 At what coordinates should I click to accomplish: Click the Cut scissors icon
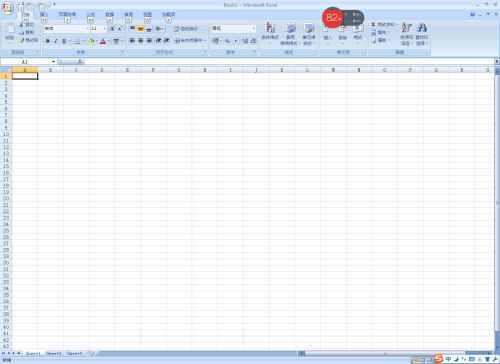point(22,25)
